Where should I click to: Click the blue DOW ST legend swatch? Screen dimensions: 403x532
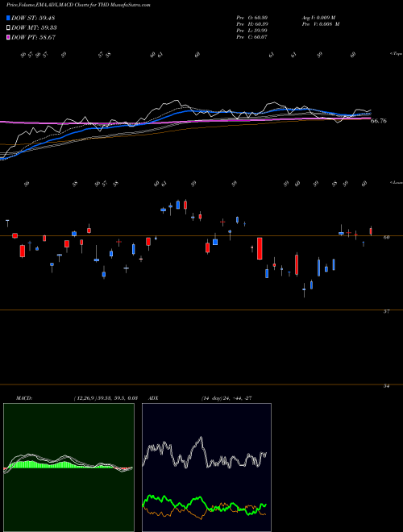8,18
